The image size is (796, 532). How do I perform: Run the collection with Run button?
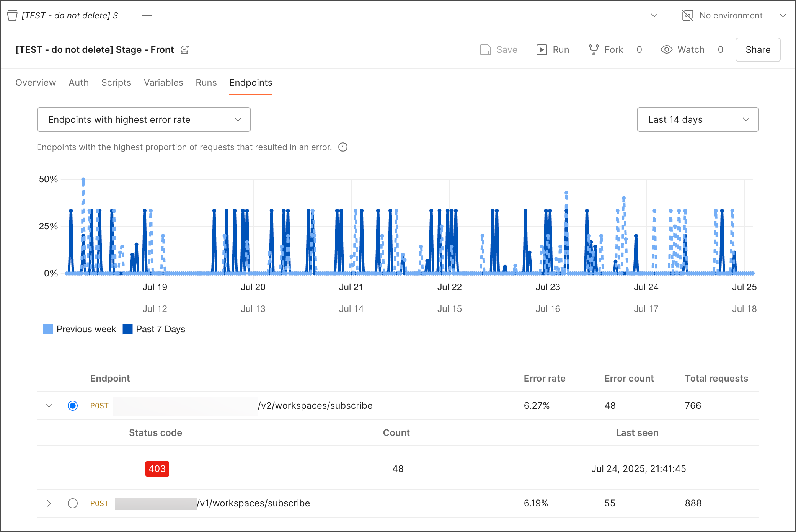pyautogui.click(x=553, y=50)
